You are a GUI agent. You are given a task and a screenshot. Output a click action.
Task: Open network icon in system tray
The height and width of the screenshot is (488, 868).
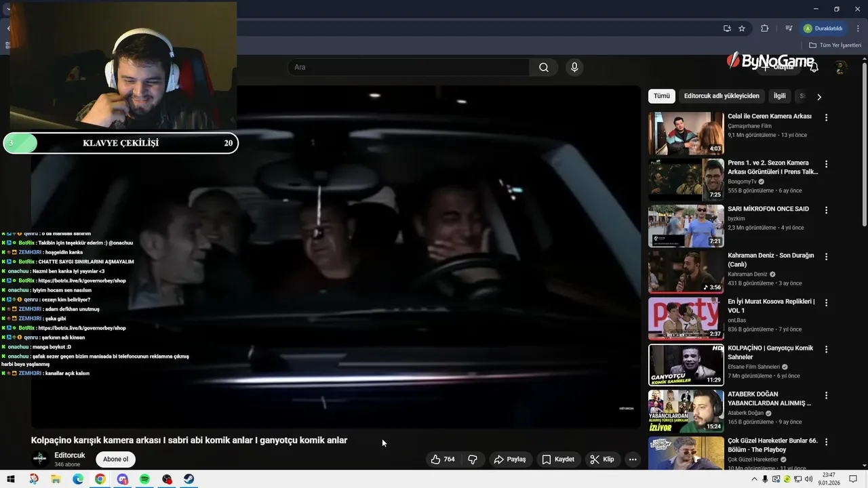coord(798,479)
